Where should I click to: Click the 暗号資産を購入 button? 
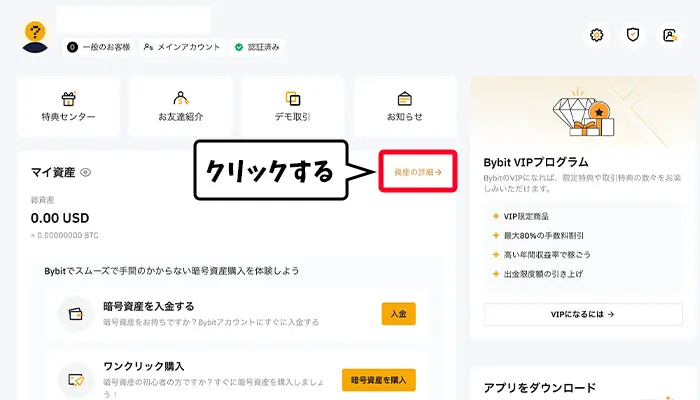379,380
